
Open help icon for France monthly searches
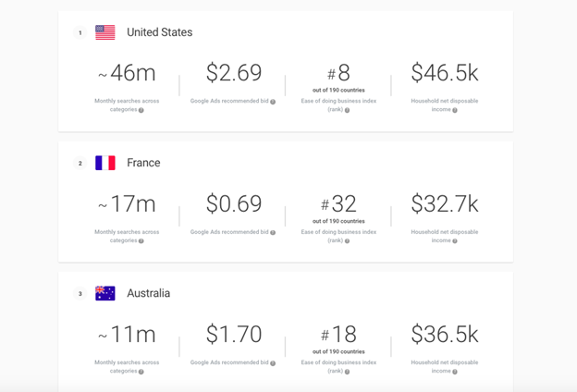coord(141,241)
